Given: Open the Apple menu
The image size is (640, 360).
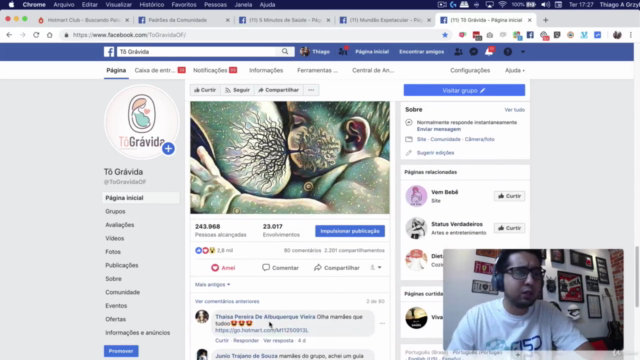Looking at the screenshot, I should point(11,4).
